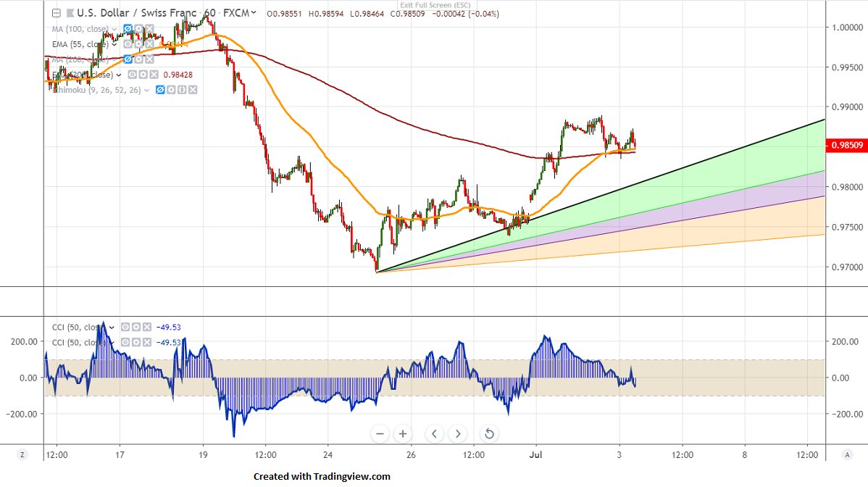The image size is (868, 487).
Task: Click the 24 date label on time axis
Action: tap(327, 455)
